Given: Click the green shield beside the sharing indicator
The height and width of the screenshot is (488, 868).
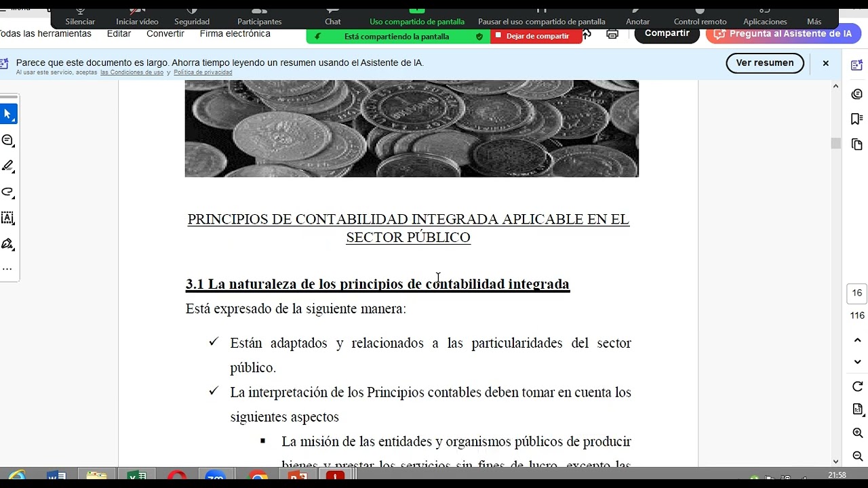Looking at the screenshot, I should [479, 37].
